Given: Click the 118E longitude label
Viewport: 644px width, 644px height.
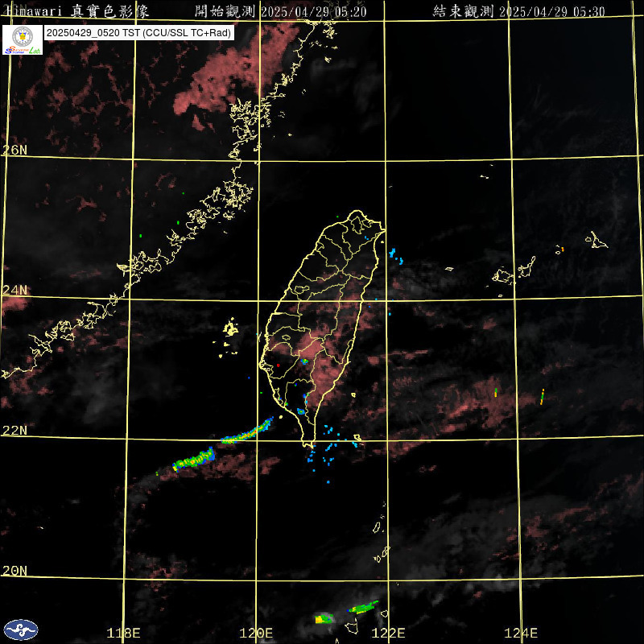Looking at the screenshot, I should point(123,633).
